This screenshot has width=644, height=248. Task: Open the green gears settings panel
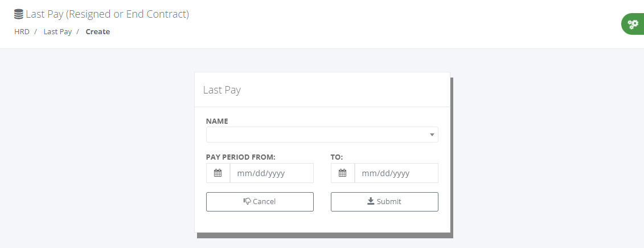(x=632, y=24)
